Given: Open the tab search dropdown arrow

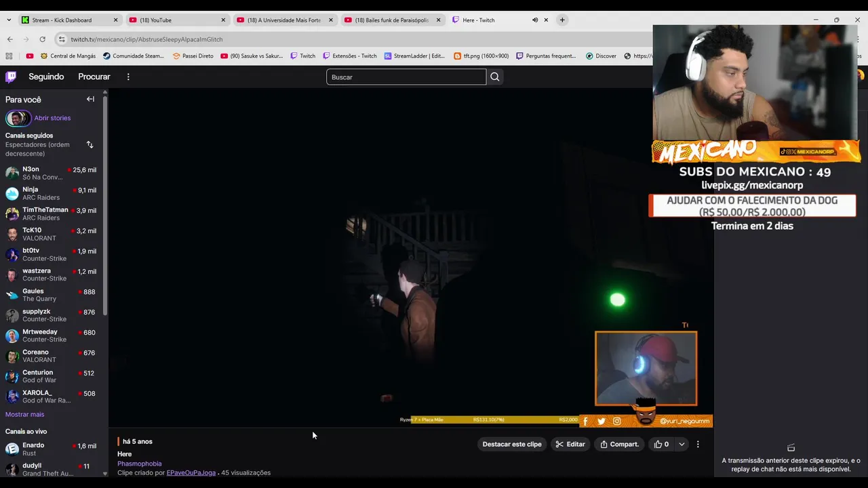Looking at the screenshot, I should (x=9, y=20).
